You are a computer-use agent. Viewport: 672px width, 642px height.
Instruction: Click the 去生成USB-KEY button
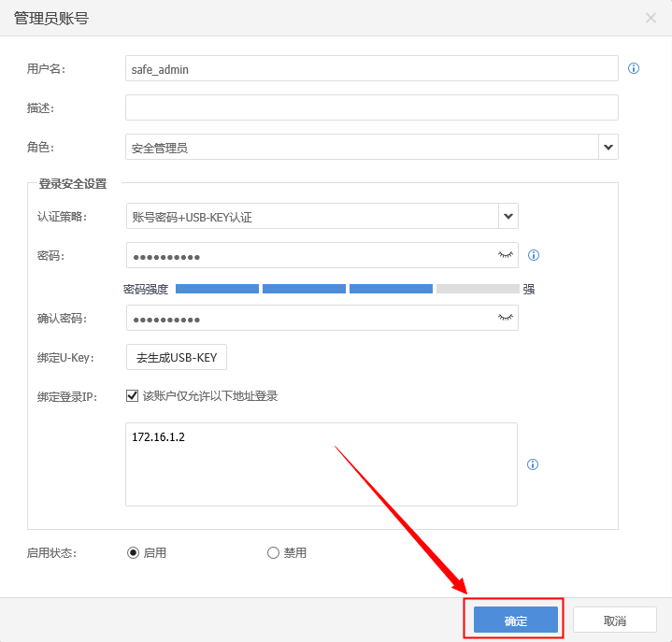(x=177, y=357)
